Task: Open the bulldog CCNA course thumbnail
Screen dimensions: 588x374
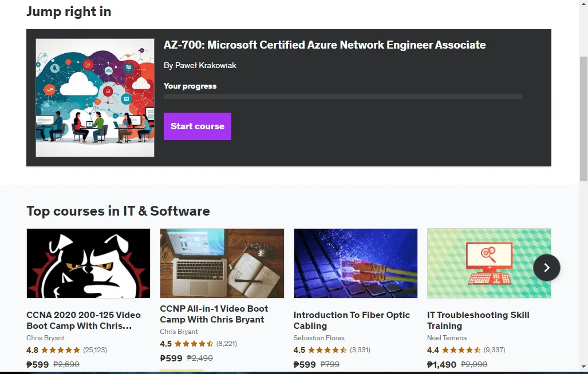Action: (89, 263)
